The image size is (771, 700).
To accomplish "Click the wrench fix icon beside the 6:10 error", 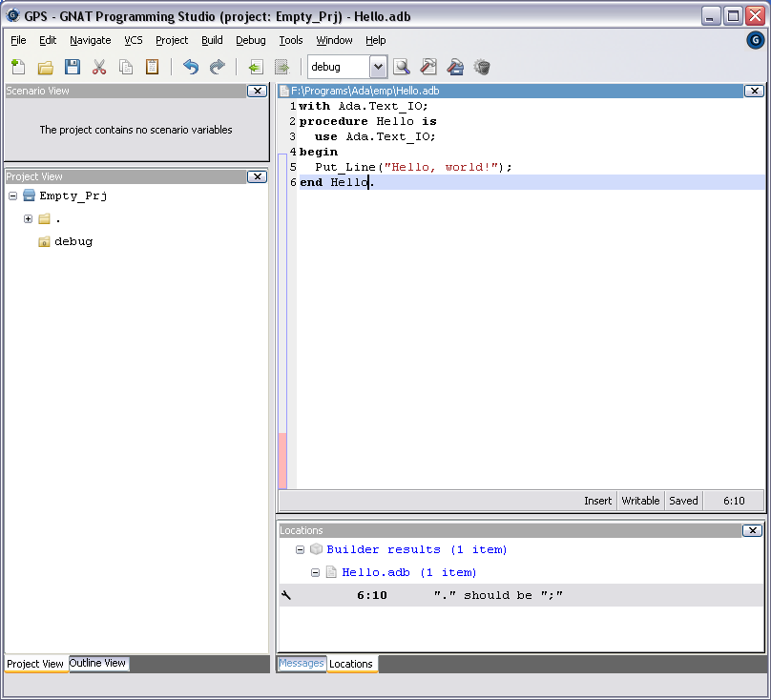I will coord(286,595).
